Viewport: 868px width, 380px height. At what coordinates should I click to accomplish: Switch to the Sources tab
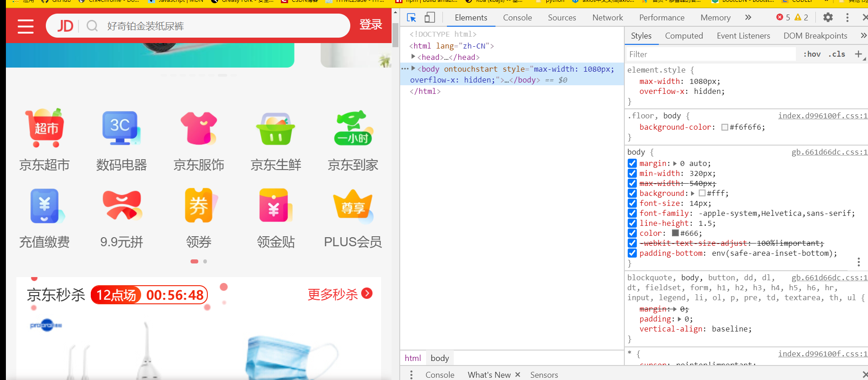click(562, 17)
